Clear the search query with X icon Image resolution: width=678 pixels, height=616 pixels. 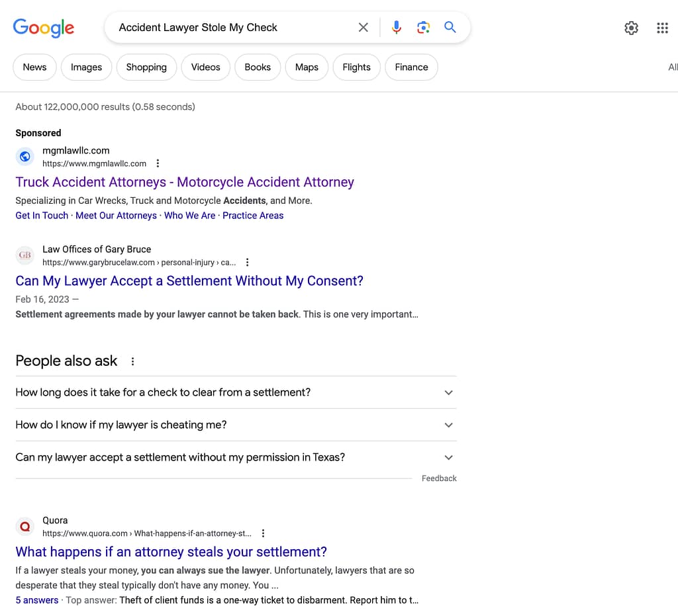(363, 28)
